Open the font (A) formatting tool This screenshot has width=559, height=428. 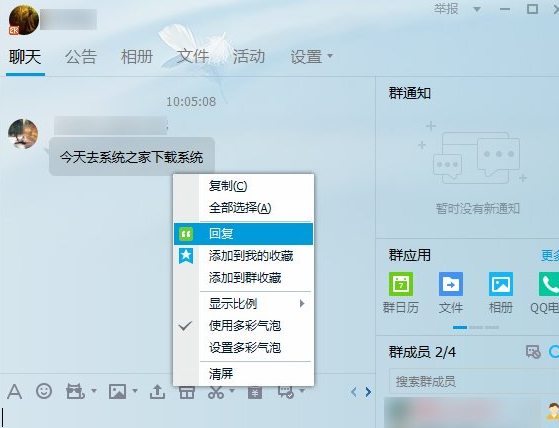pos(15,392)
